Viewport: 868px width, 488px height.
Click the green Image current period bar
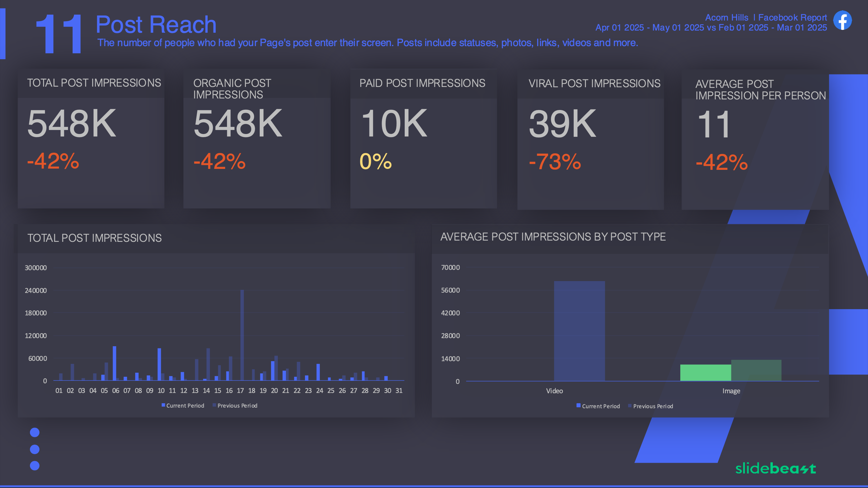point(706,373)
